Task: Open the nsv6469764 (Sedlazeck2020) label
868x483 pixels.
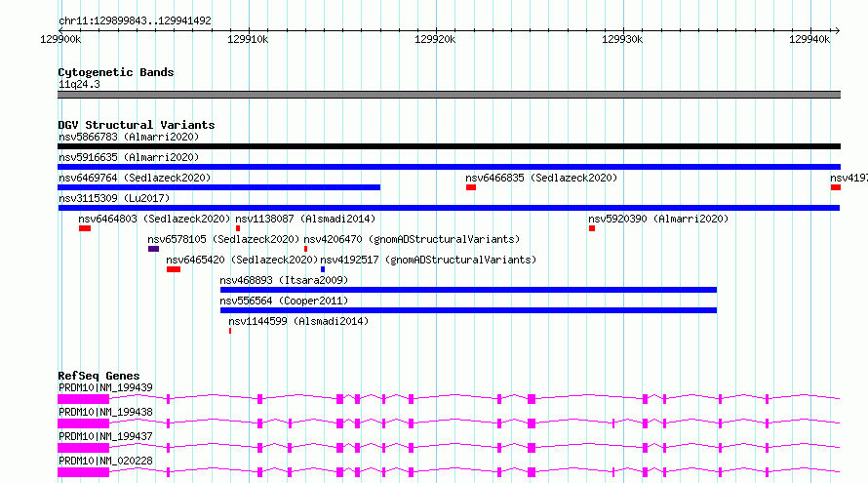Action: coord(135,178)
